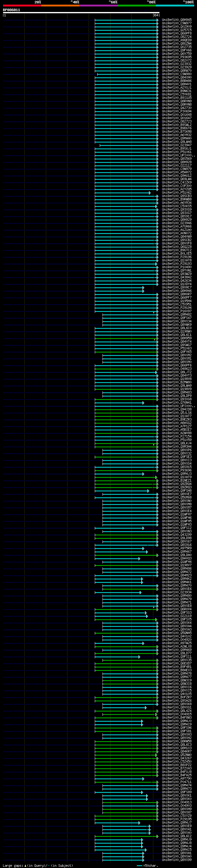The image size is (197, 868).
Task: Open hit UniRef100_Q8H959
Action: coord(177,338)
